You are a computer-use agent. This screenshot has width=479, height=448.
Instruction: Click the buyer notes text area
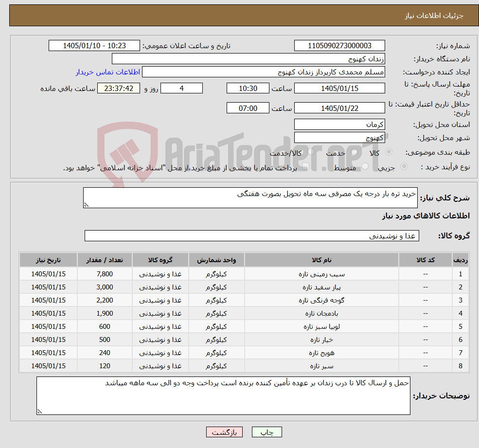223,396
